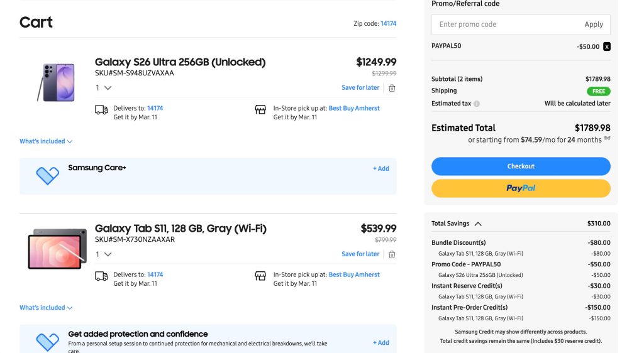The image size is (644, 353).
Task: Apply the entered promo code
Action: tap(594, 24)
